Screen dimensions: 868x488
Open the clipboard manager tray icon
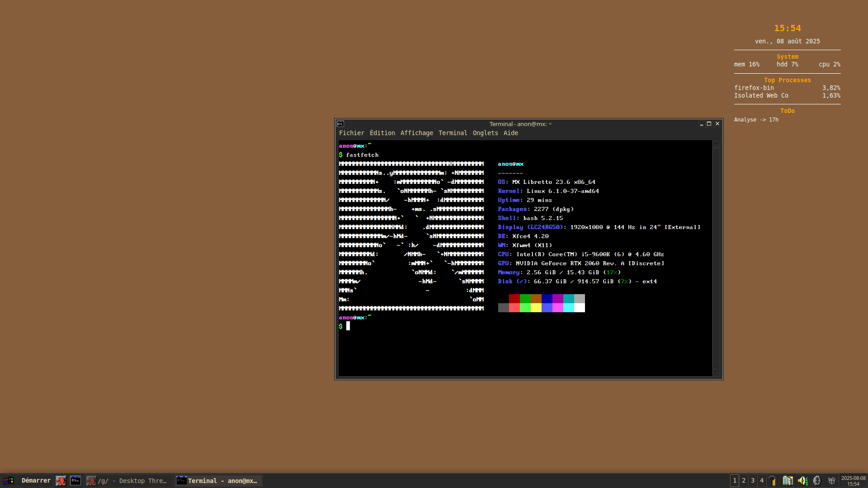coord(788,481)
